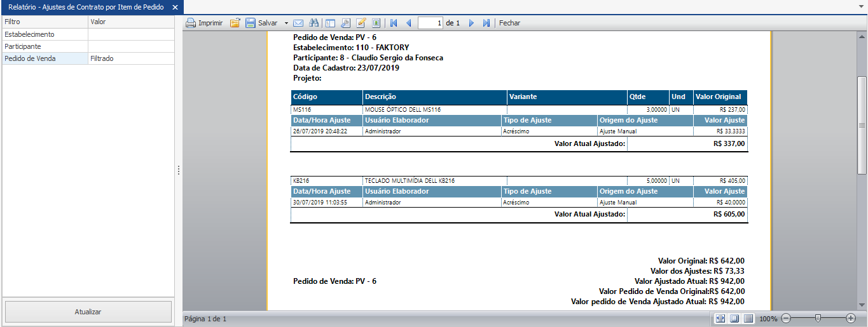The image size is (868, 327).
Task: Select the Relatório Ajustes de Contrato tab
Action: pyautogui.click(x=86, y=7)
